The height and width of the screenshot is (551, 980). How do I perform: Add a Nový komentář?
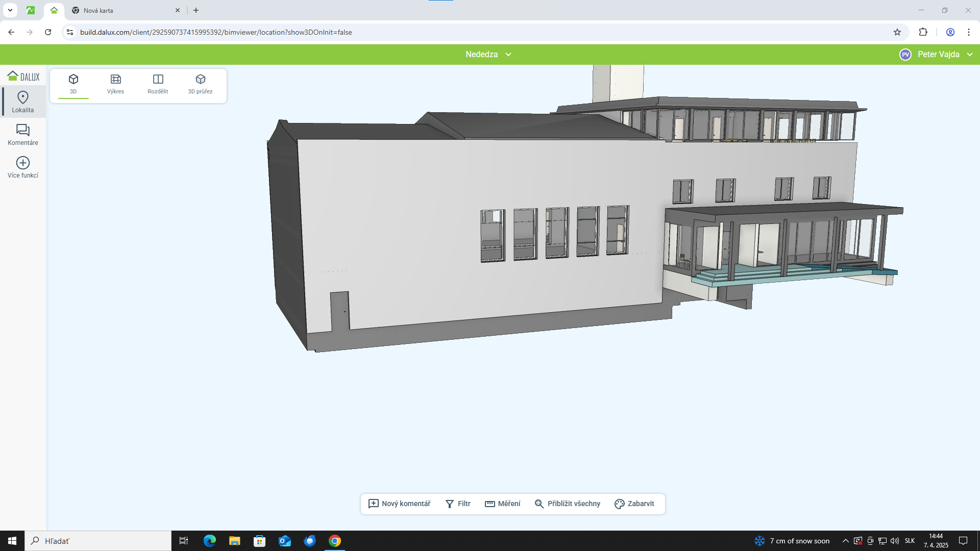tap(400, 504)
